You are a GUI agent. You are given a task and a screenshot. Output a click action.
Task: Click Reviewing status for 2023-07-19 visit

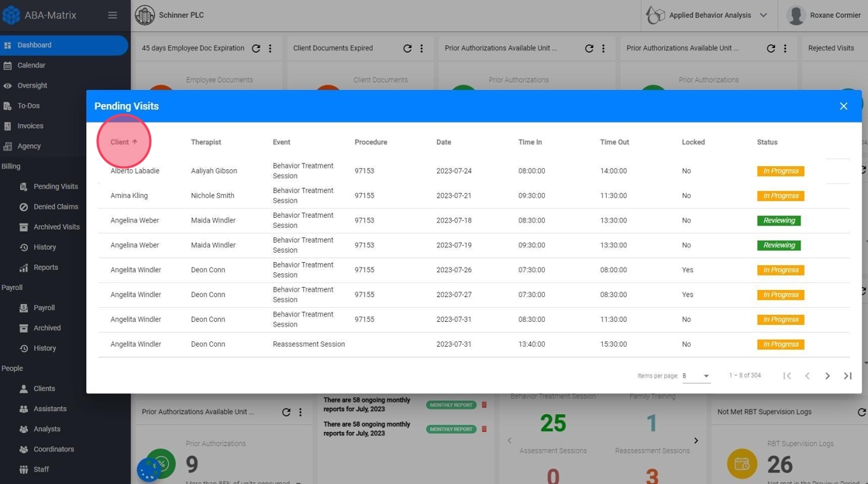(x=778, y=245)
